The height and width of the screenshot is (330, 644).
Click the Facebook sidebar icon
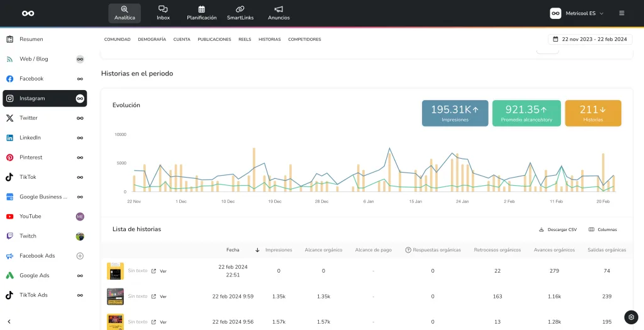click(10, 79)
